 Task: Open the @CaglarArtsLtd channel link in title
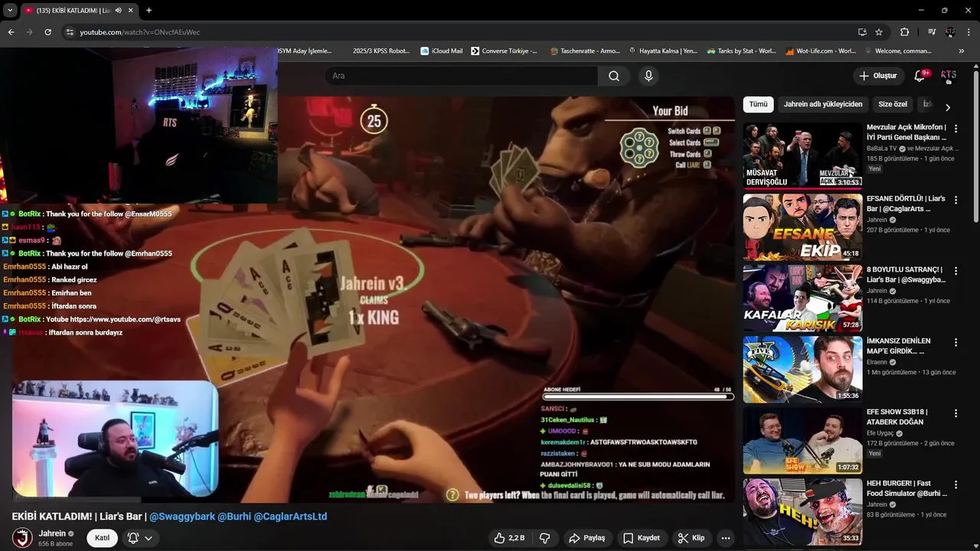click(290, 517)
